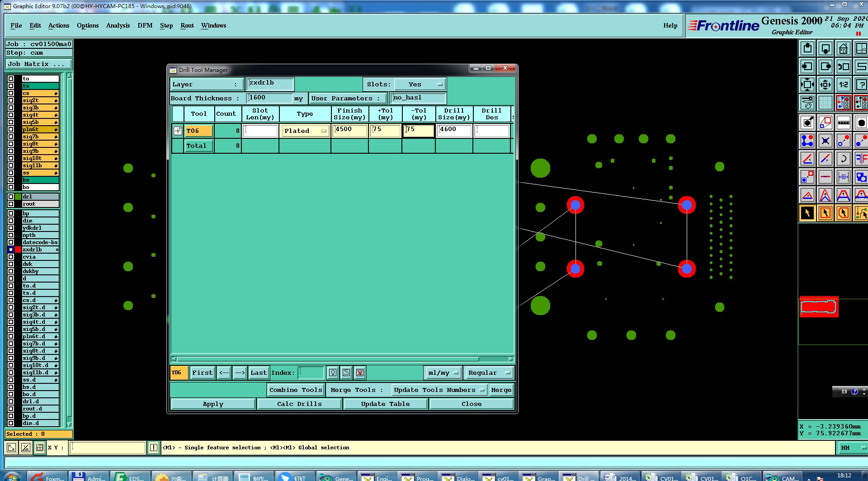Click the pan down view icon

pos(826,48)
